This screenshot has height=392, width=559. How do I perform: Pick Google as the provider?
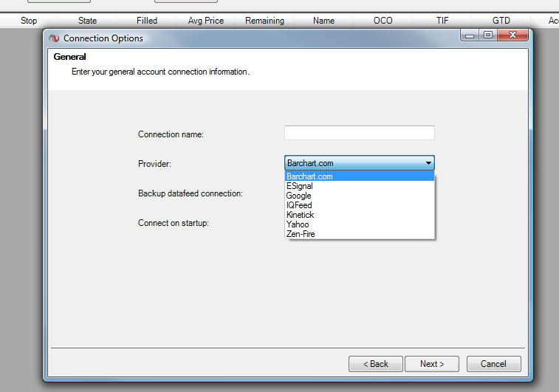click(360, 196)
